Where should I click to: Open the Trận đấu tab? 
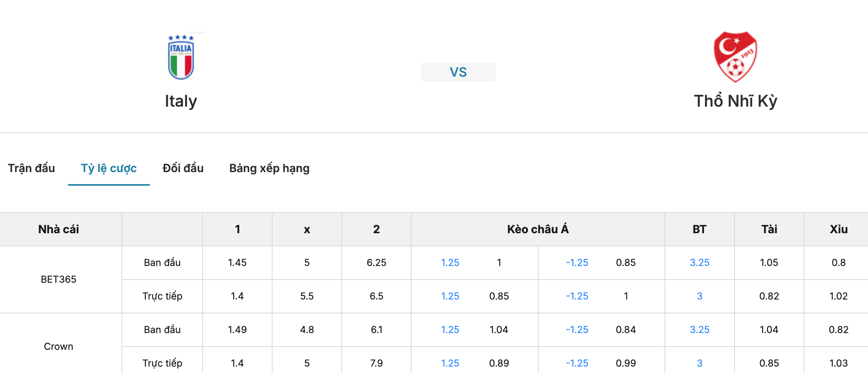tap(32, 168)
